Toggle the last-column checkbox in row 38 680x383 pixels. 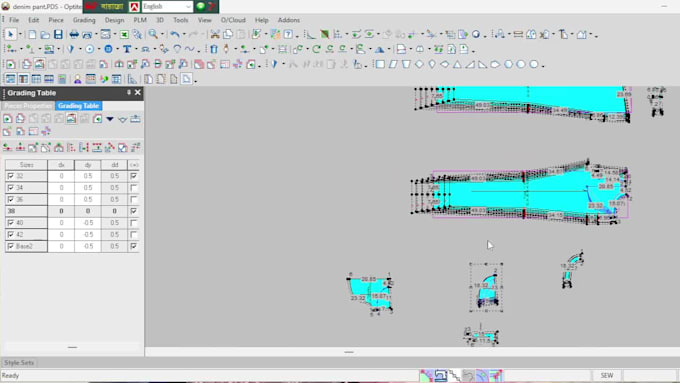(x=134, y=211)
